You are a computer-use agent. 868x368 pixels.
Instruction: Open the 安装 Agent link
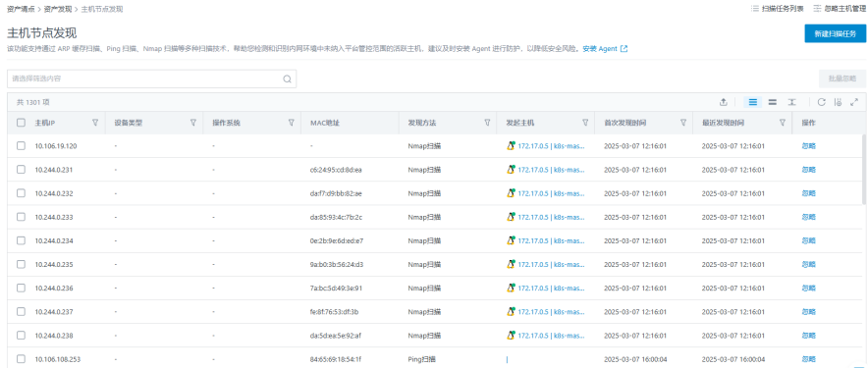600,49
